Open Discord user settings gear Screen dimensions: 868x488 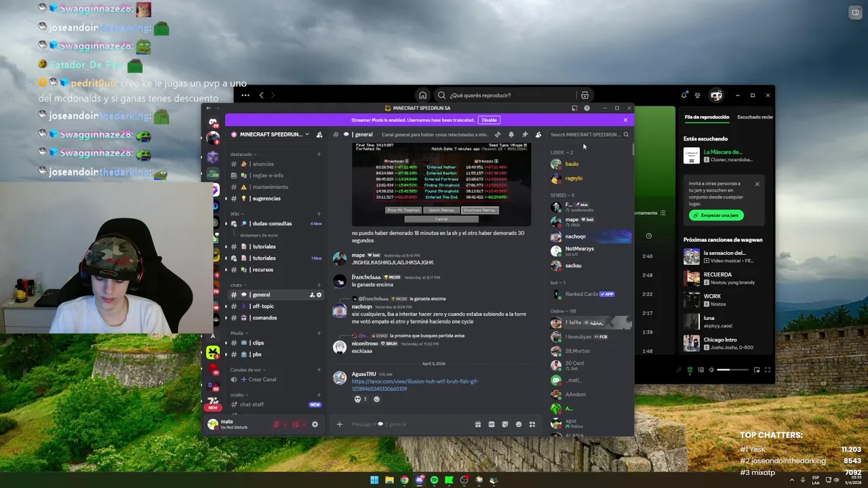coord(315,424)
